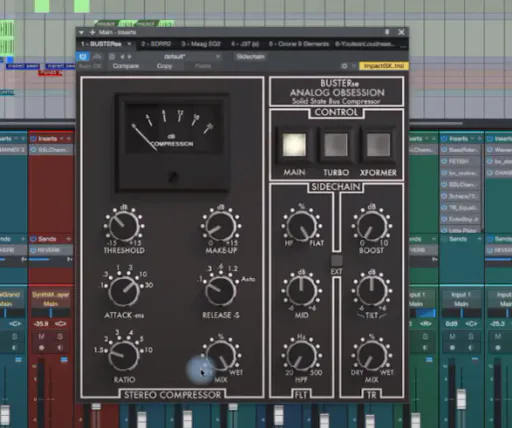
Task: Toggle the red channel Sends power icon
Action: click(x=33, y=239)
